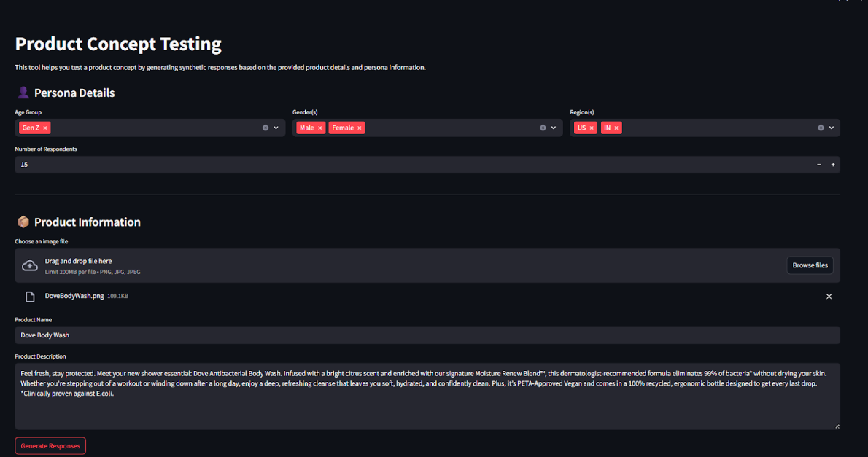Remove the Male gender tag

click(320, 128)
